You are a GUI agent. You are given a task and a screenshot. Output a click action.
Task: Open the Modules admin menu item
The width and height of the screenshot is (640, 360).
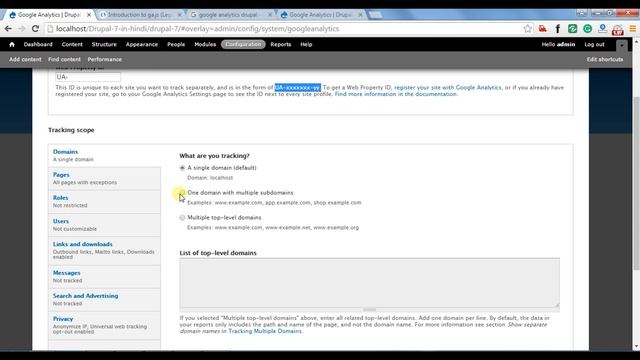(x=205, y=44)
